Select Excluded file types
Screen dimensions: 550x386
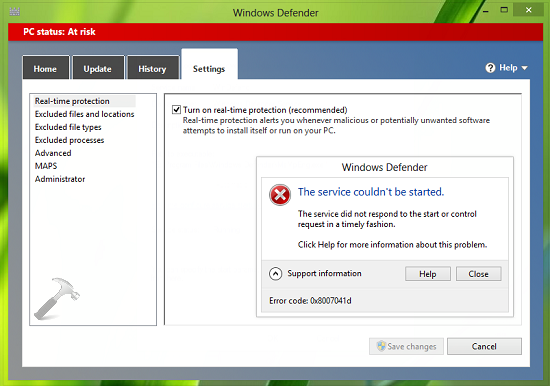[68, 127]
